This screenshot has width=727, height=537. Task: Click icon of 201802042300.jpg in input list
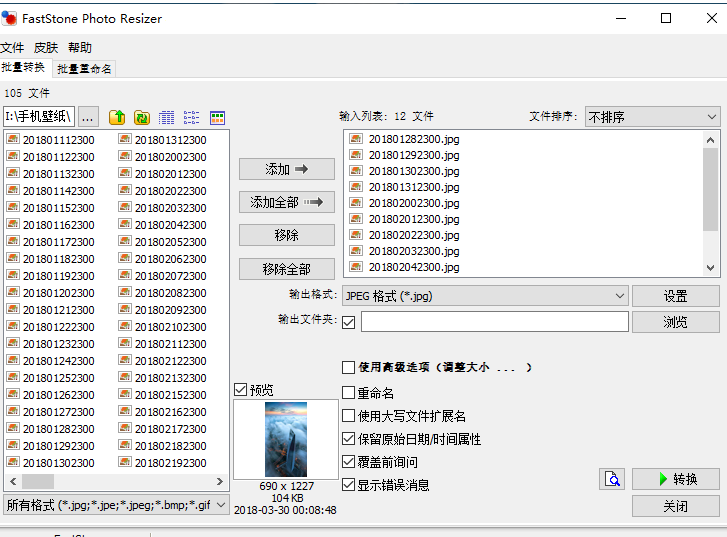(x=356, y=266)
